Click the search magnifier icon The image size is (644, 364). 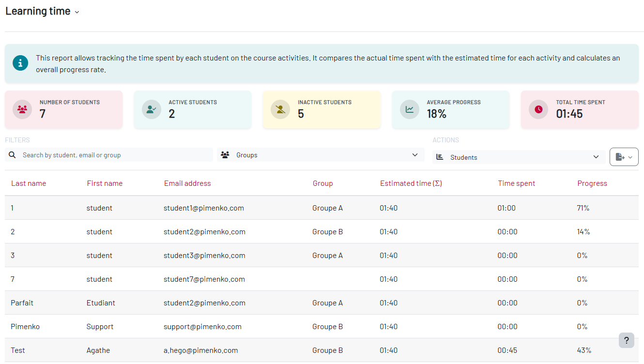click(x=13, y=155)
